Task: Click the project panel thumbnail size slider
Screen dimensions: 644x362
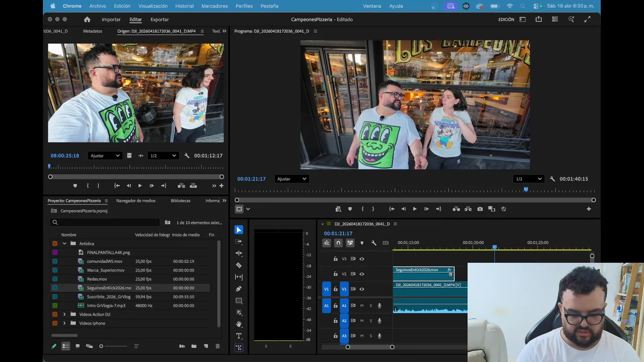Action: [x=101, y=346]
